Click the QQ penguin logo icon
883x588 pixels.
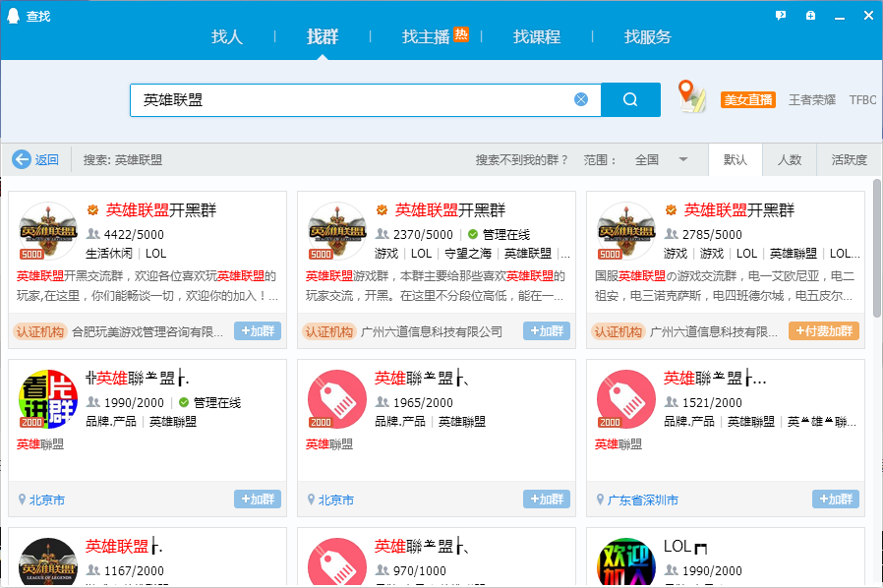[x=13, y=15]
